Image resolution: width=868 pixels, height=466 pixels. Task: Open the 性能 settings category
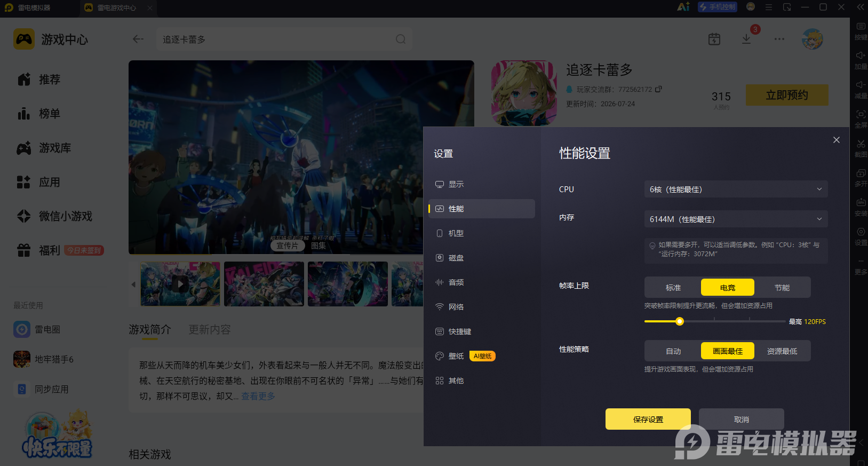tap(482, 209)
